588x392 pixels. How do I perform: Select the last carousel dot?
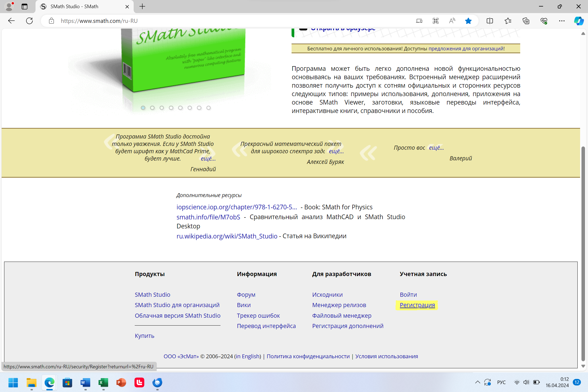coord(209,108)
